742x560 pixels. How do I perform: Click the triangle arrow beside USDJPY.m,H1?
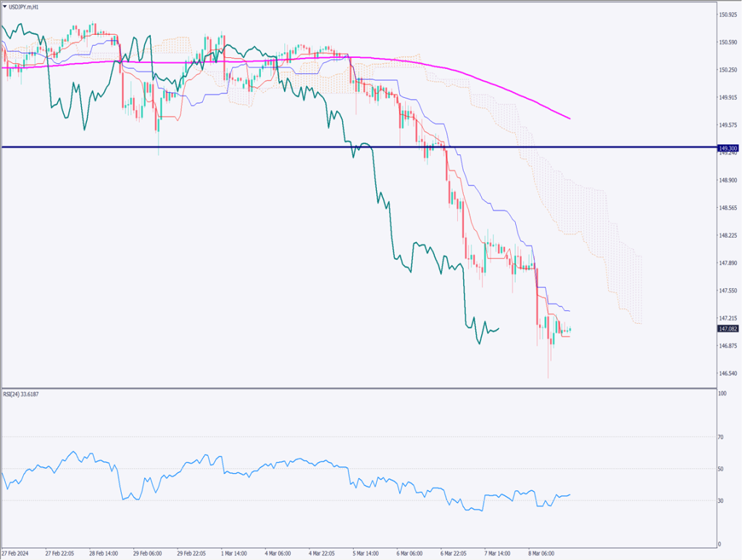coord(6,7)
